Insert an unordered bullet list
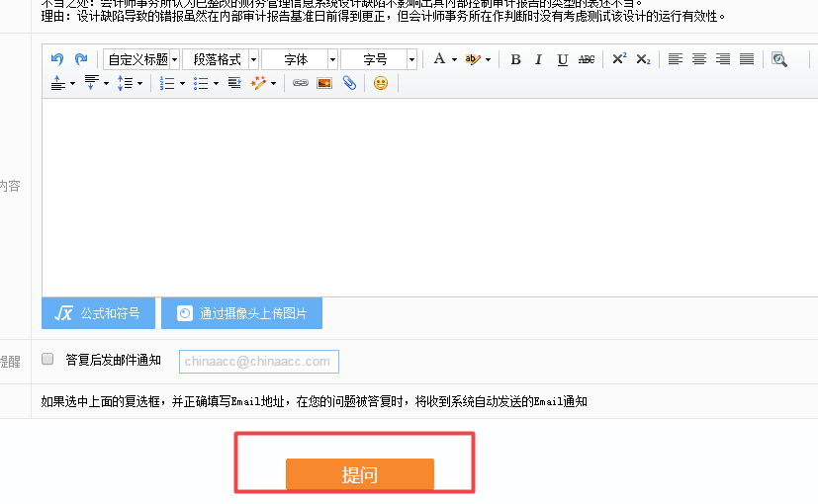Viewport: 818px width, 504px height. coord(201,83)
